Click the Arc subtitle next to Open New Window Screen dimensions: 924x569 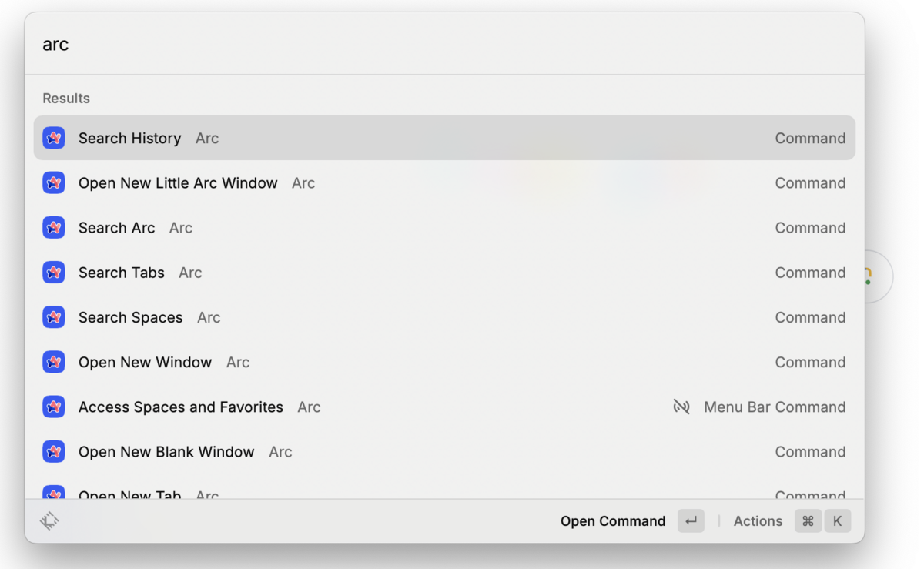(x=238, y=362)
